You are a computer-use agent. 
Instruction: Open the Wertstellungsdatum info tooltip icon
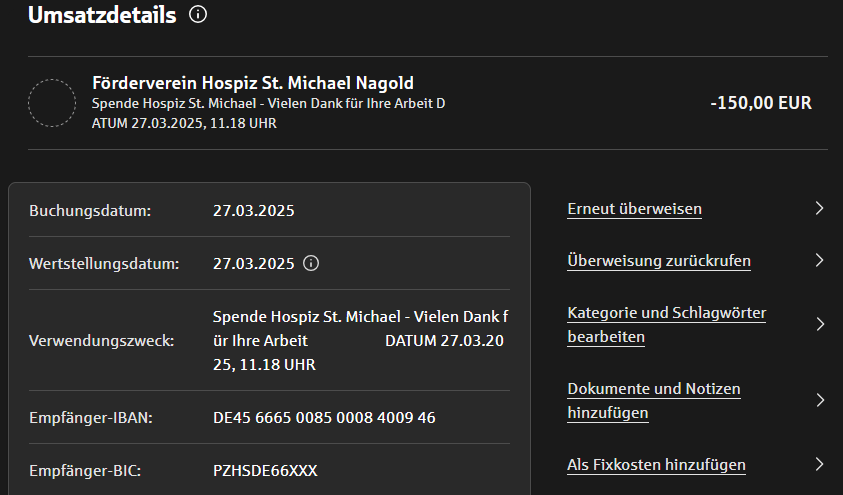click(311, 264)
